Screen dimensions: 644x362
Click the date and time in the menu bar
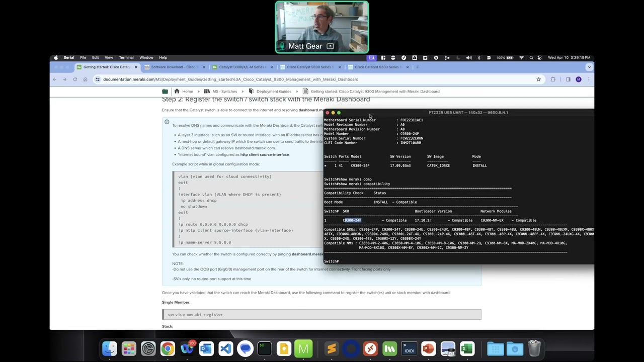569,58
